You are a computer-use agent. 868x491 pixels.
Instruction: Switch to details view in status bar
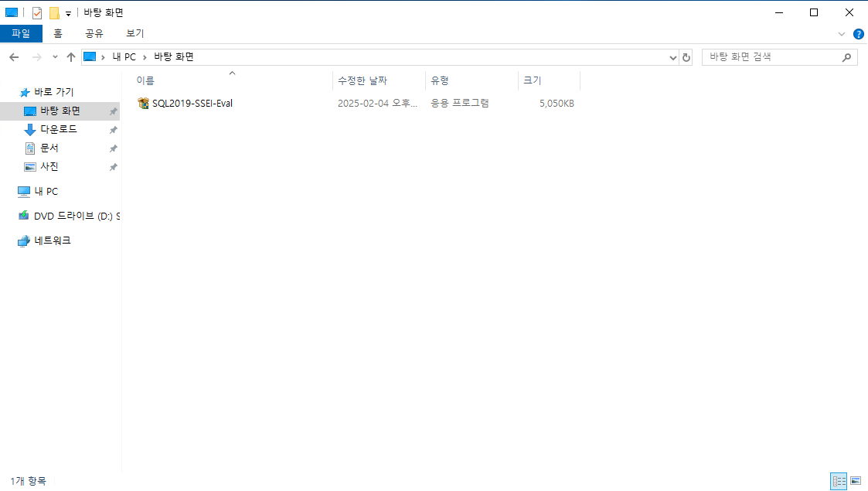[x=839, y=481]
